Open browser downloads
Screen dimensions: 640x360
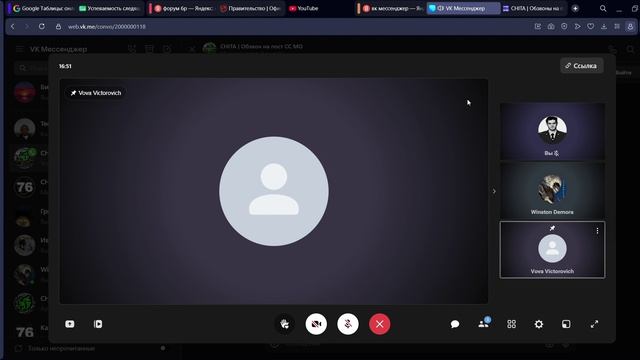tap(604, 27)
